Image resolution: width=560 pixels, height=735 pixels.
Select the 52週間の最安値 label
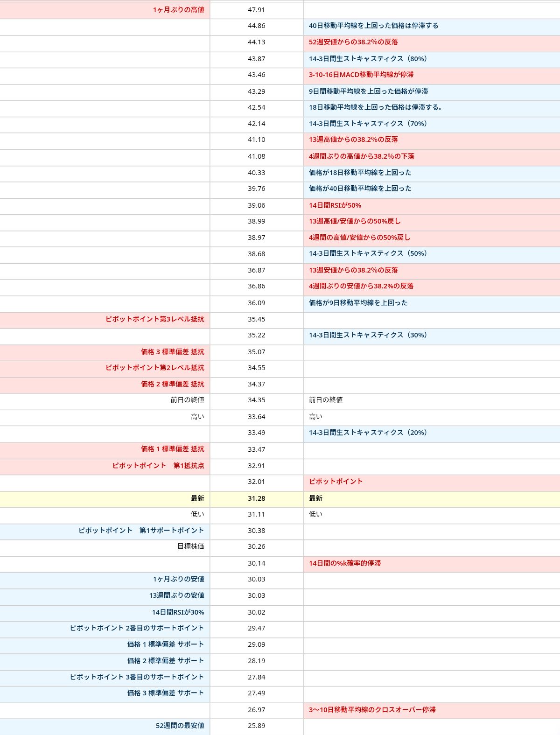tap(180, 726)
